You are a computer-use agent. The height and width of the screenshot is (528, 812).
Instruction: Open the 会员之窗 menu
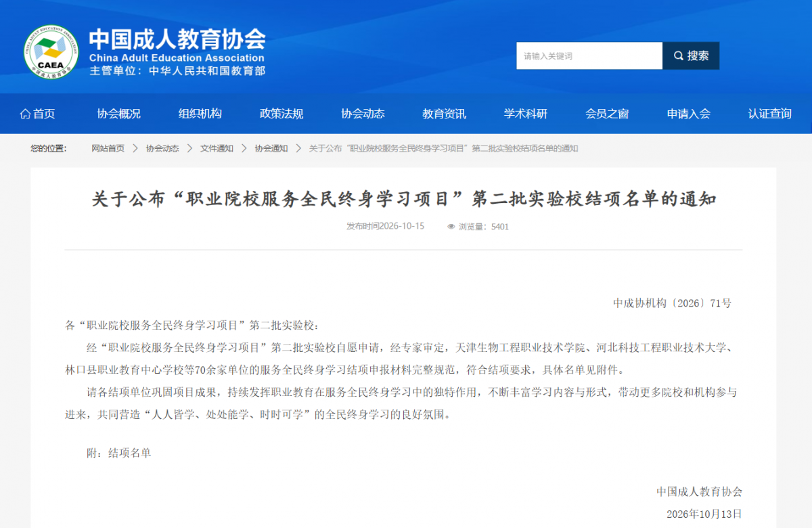point(607,114)
